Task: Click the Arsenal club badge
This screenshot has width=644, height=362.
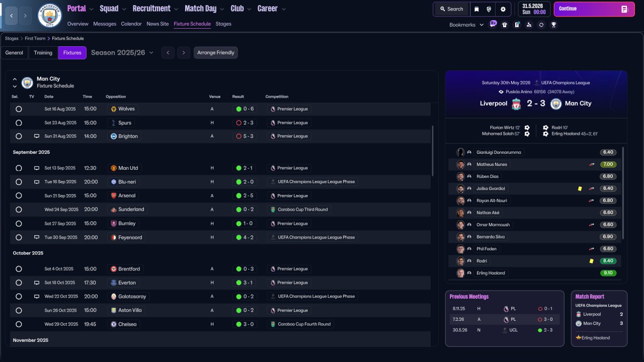Action: (x=114, y=196)
